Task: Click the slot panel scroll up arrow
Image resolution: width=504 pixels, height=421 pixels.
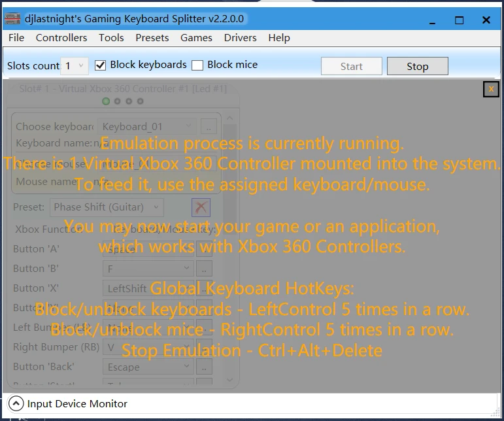Action: (229, 118)
